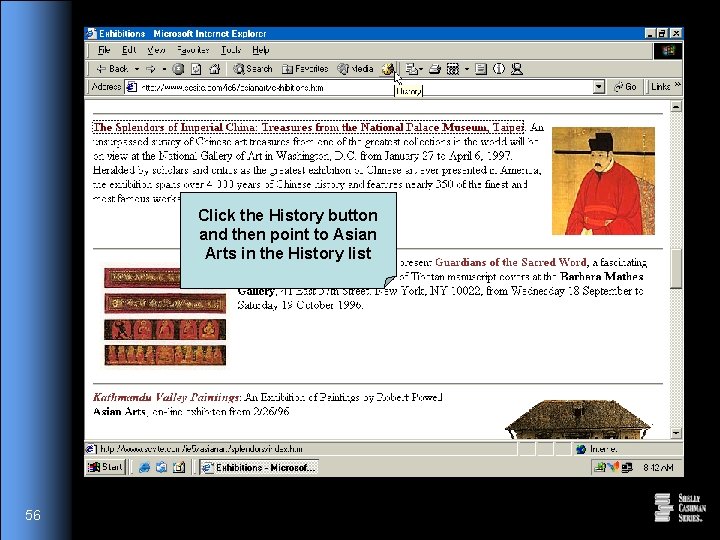Open the Search pane toolbar button
This screenshot has width=720, height=540.
[253, 69]
